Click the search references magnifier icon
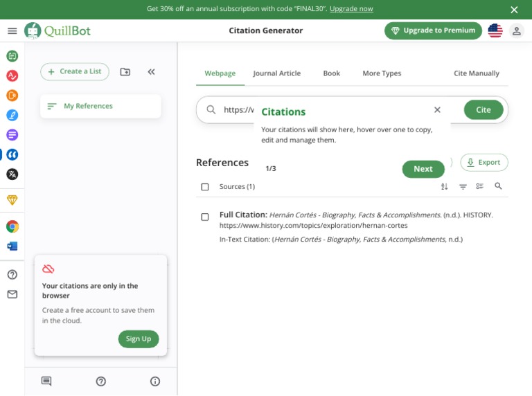The height and width of the screenshot is (396, 532). (498, 186)
